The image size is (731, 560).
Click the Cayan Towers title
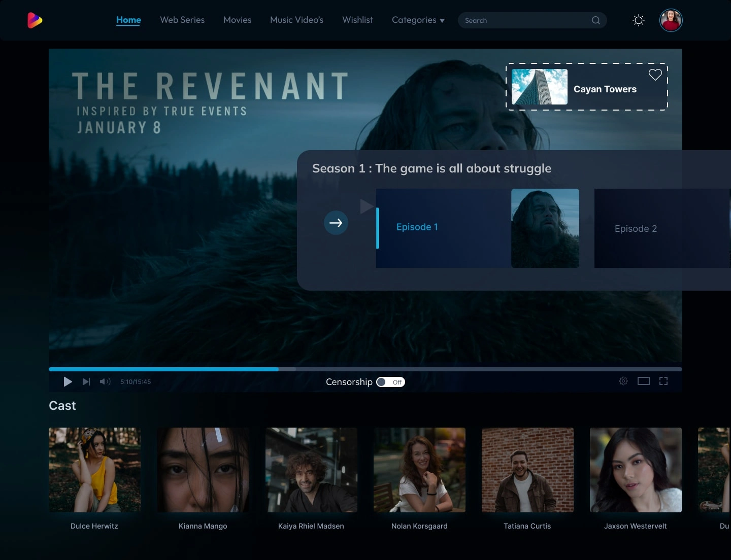[x=605, y=89]
